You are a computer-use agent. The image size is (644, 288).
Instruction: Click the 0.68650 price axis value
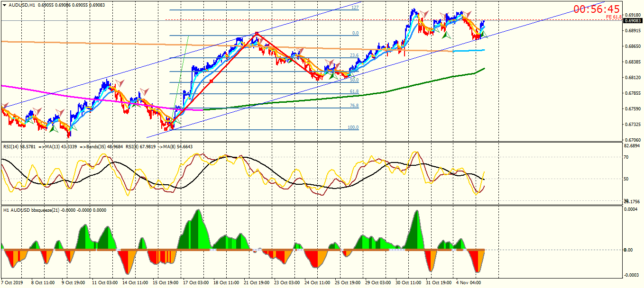point(633,46)
